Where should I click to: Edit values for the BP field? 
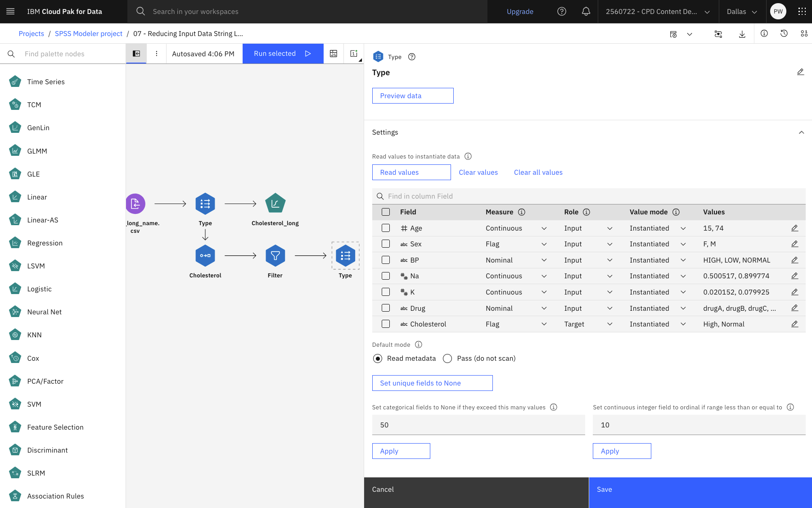pos(795,260)
